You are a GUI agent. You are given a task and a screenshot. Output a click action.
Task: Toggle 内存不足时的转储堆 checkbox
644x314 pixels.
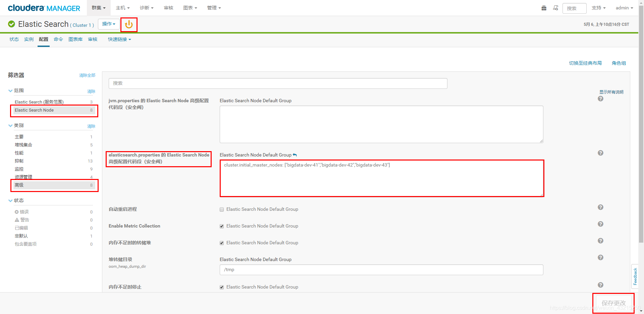(222, 243)
